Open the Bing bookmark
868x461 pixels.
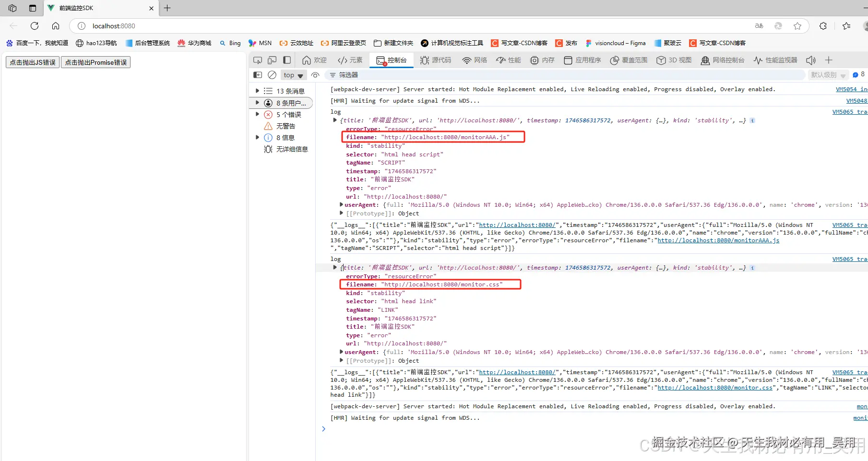(230, 43)
